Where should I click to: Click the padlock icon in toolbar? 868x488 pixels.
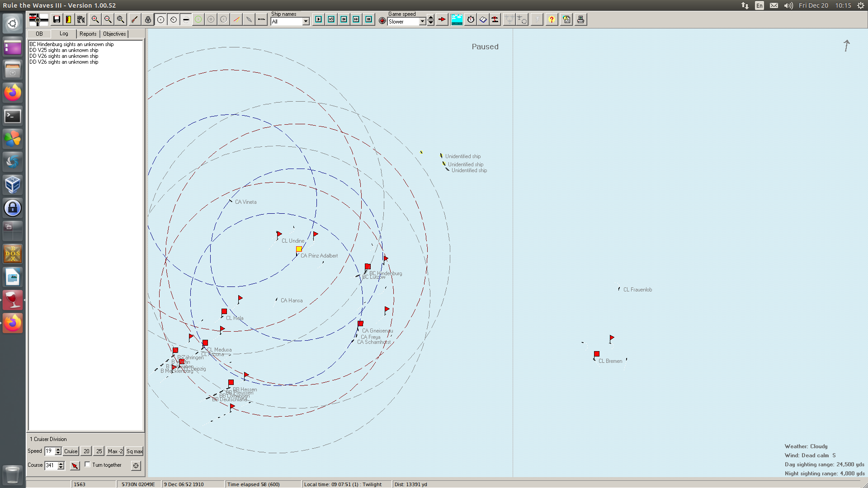click(148, 19)
